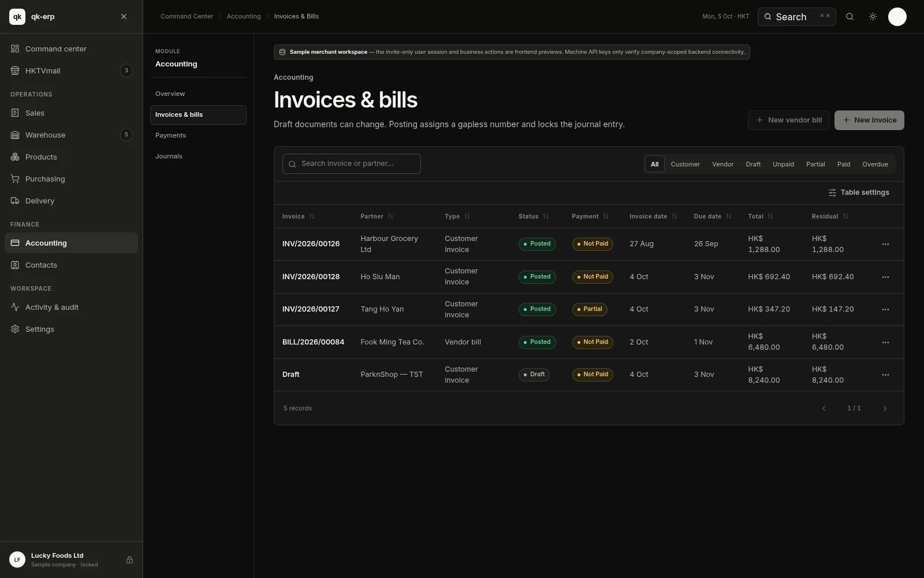Select the Partial filter tab
Screen dimensions: 924x578
(x=815, y=164)
